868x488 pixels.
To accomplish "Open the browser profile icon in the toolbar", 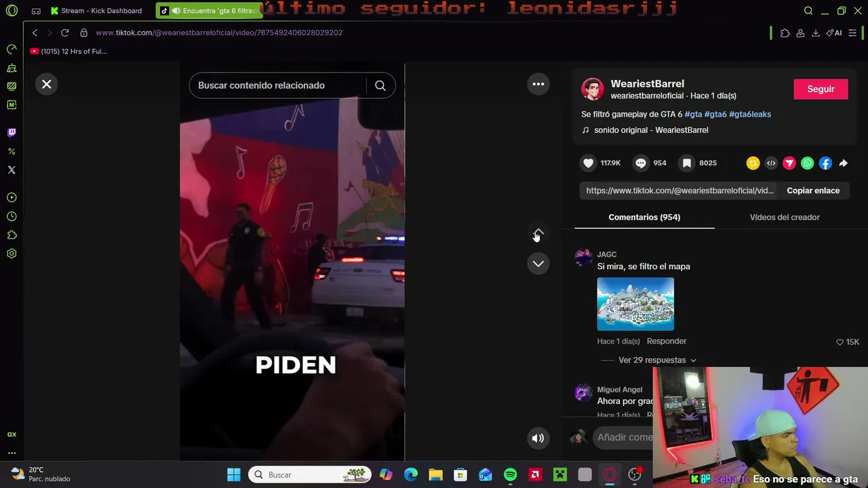I will click(x=800, y=33).
